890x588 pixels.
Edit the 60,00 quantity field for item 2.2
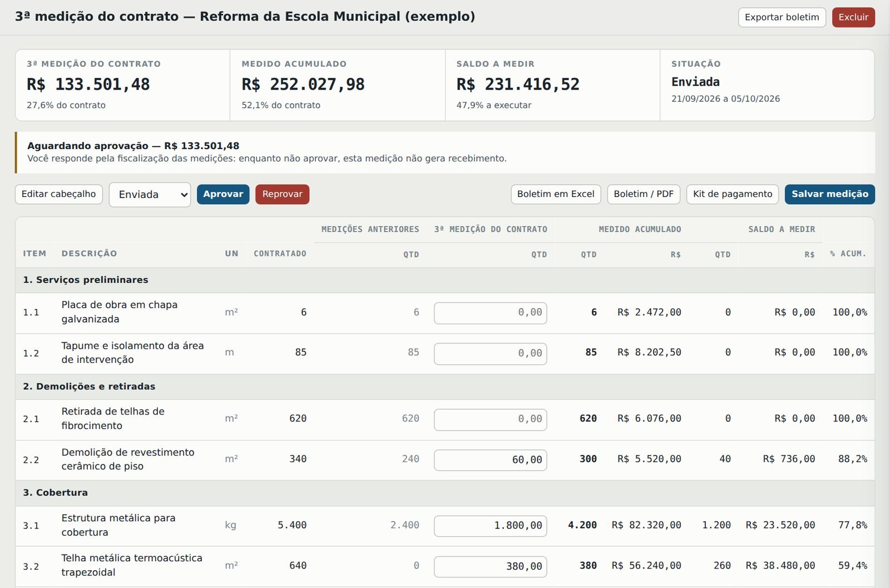[x=490, y=460]
